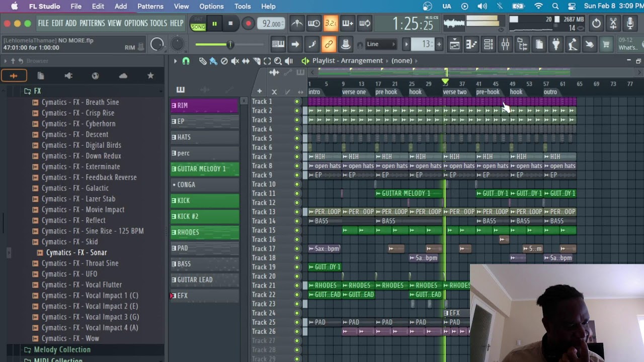The image size is (644, 362).
Task: Open the Patterns menu in menu bar
Action: (x=150, y=6)
